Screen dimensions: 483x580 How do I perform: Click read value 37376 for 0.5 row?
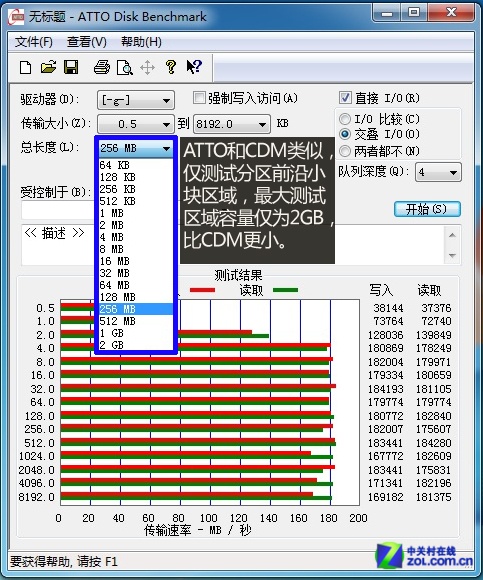(x=436, y=308)
